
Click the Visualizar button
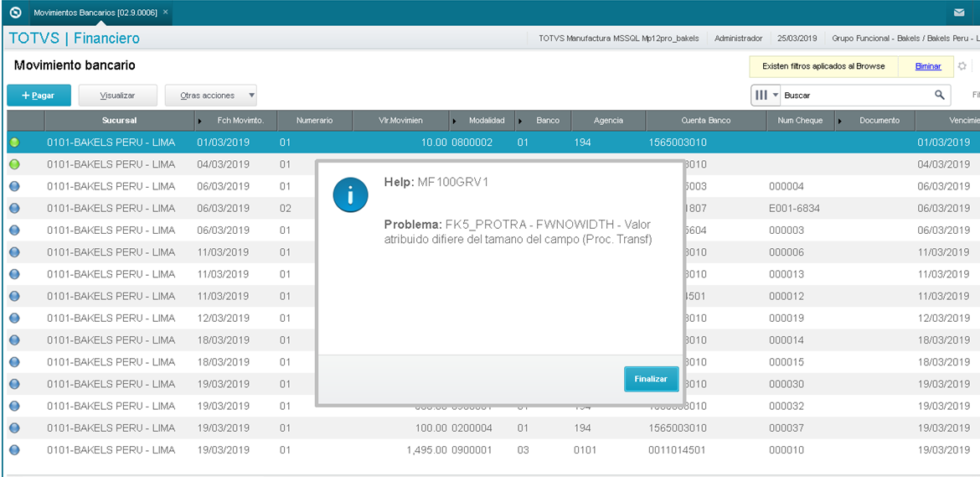[117, 96]
